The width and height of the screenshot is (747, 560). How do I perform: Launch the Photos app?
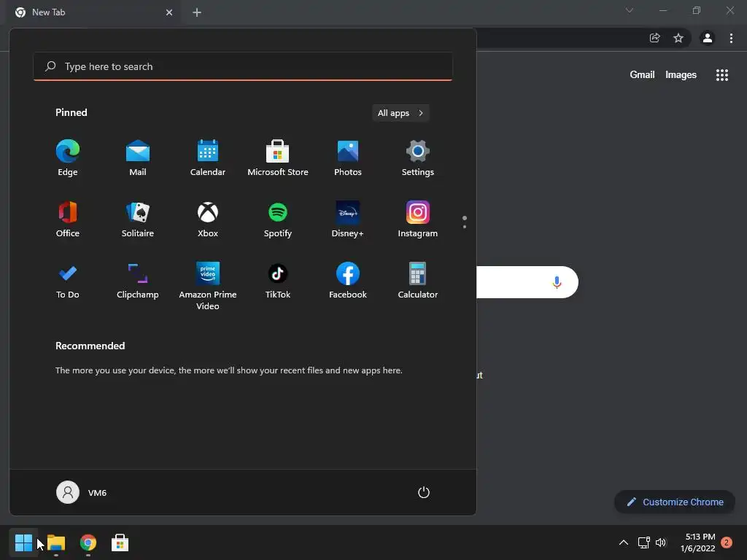tap(348, 158)
